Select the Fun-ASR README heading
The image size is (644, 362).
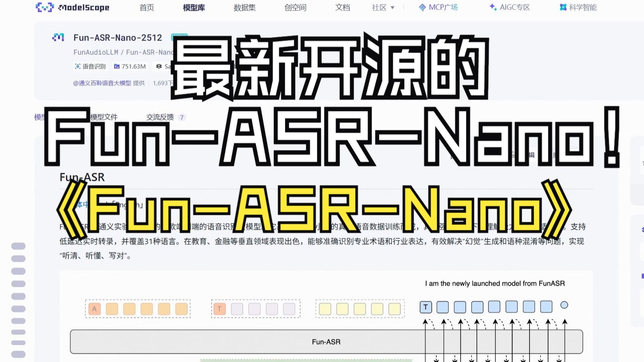[x=82, y=177]
